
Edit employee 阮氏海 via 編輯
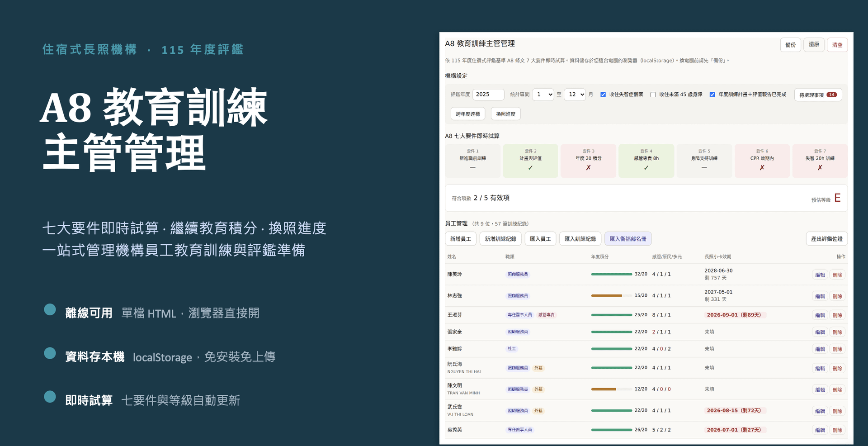click(820, 369)
